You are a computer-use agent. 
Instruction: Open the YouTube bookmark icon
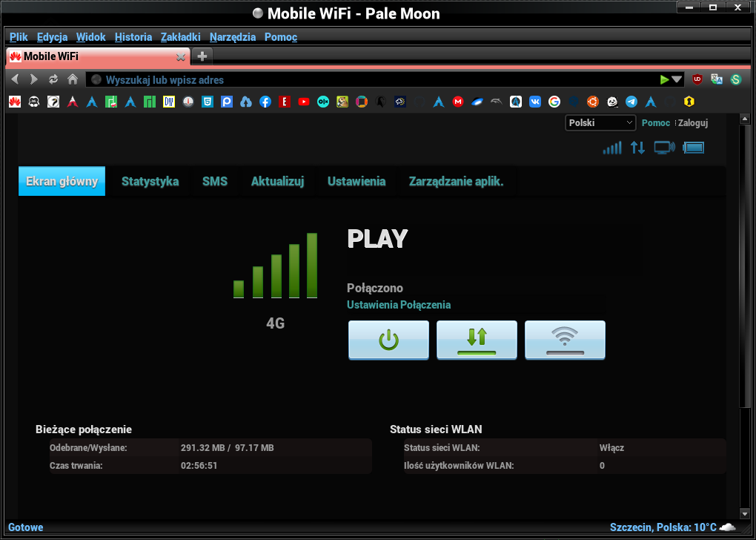click(x=304, y=102)
